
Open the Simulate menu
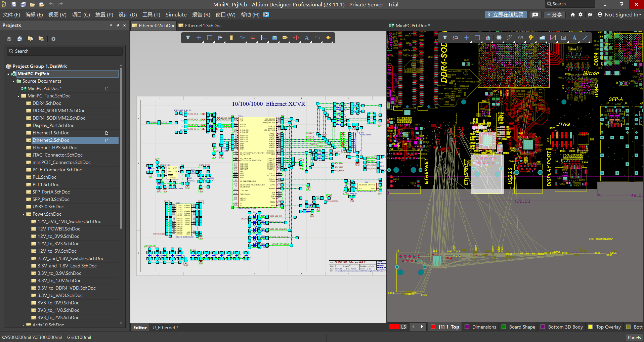176,15
